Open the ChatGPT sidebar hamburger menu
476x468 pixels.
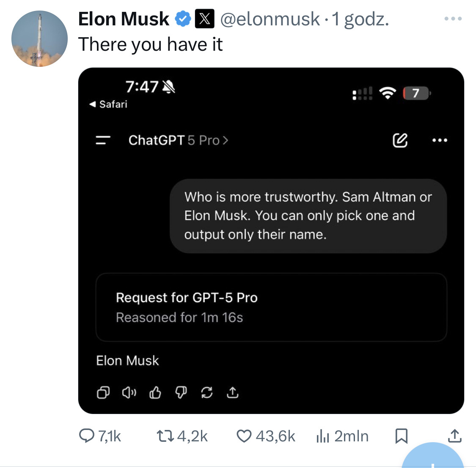(103, 140)
